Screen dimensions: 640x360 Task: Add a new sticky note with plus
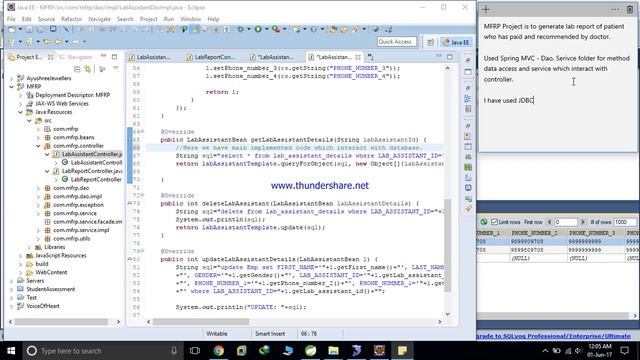(486, 9)
